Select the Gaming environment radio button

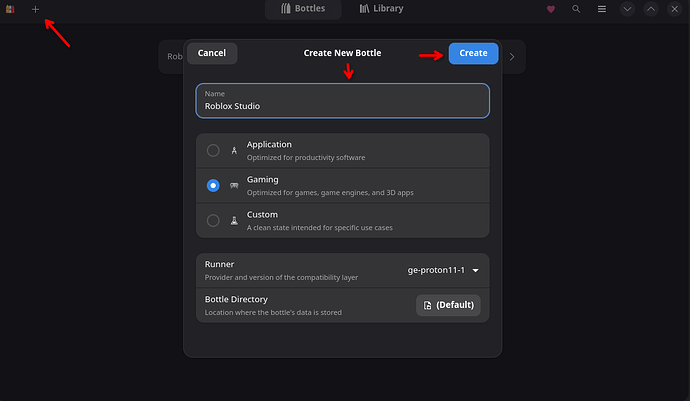click(x=213, y=185)
